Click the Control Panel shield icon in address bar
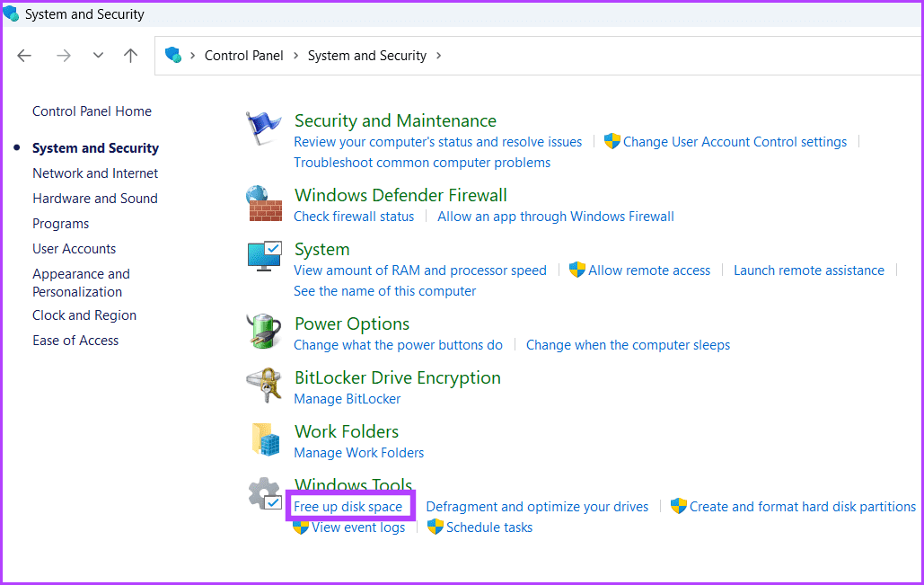 pos(173,55)
